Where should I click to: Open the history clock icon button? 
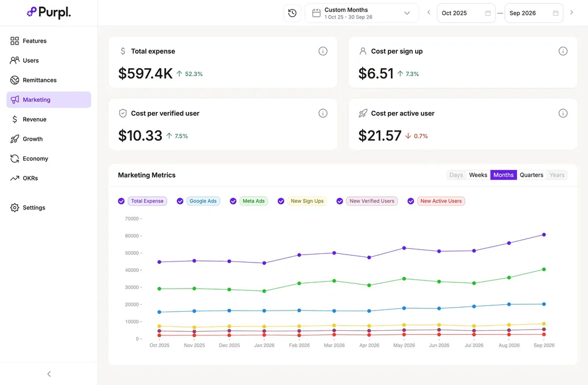tap(292, 13)
